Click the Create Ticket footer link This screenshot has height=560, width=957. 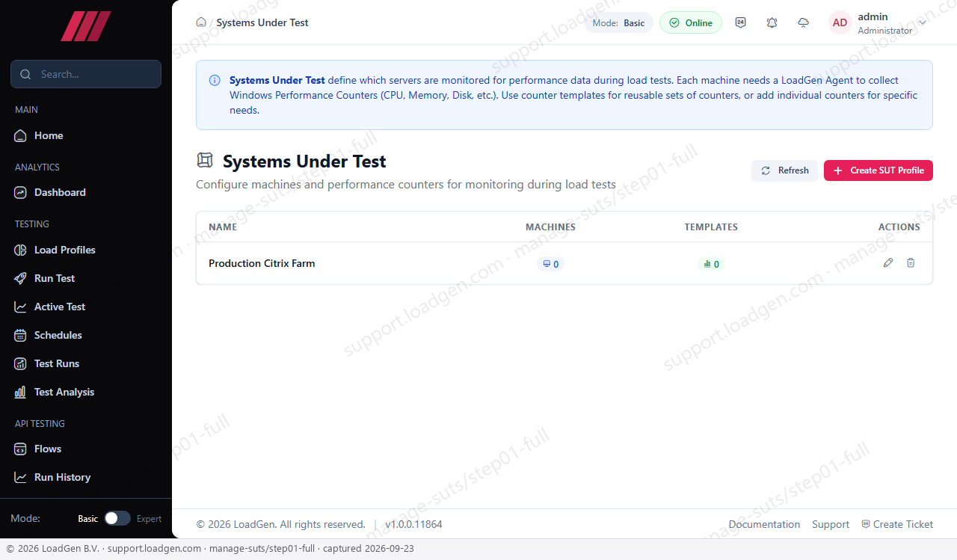pyautogui.click(x=897, y=524)
